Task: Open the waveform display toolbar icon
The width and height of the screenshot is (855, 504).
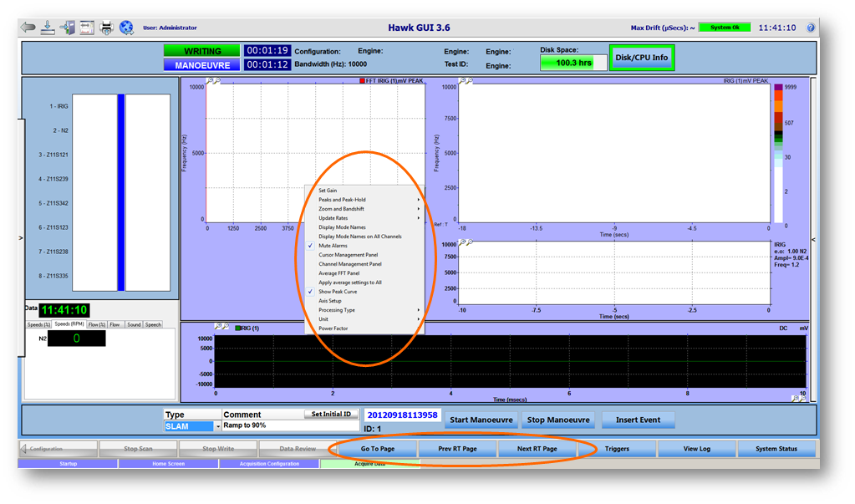Action: pyautogui.click(x=87, y=28)
